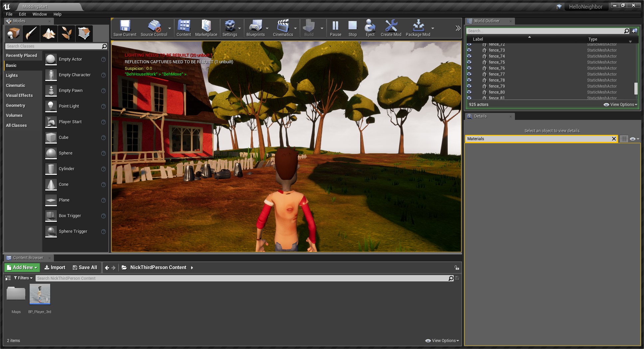Open the Content browser toolbar icon
The image size is (644, 349).
184,28
